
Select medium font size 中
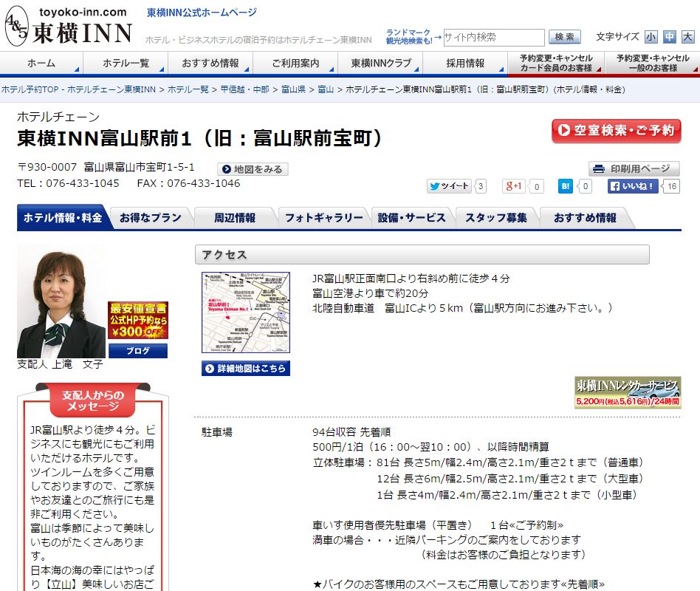(x=669, y=37)
